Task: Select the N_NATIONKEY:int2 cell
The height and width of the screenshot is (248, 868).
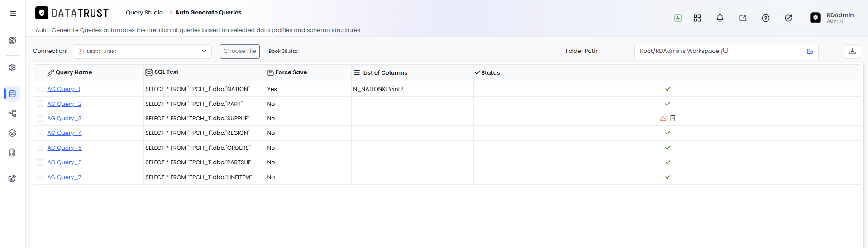Action: click(412, 89)
